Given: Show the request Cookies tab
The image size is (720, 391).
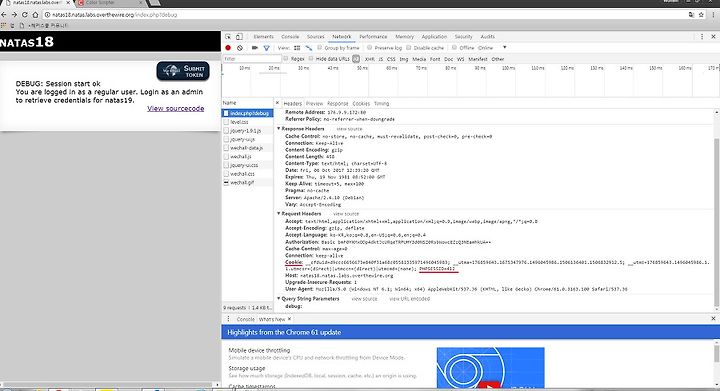Looking at the screenshot, I should tap(361, 104).
